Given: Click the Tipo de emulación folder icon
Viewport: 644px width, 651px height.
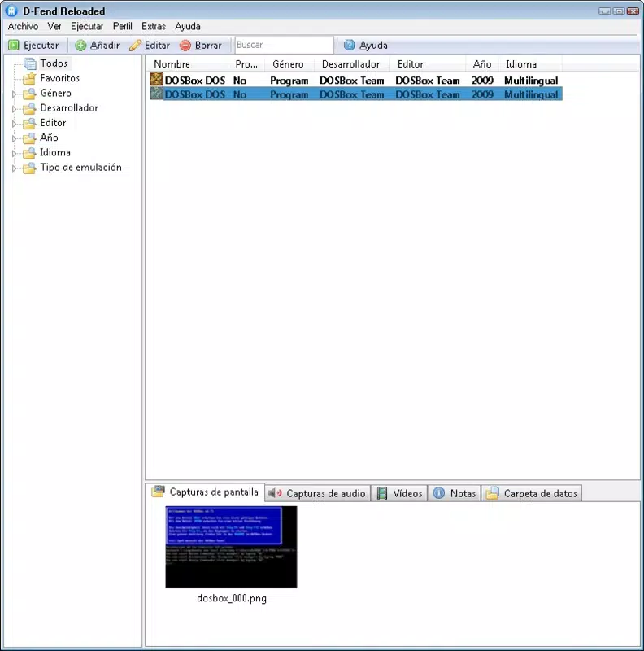Looking at the screenshot, I should (29, 168).
